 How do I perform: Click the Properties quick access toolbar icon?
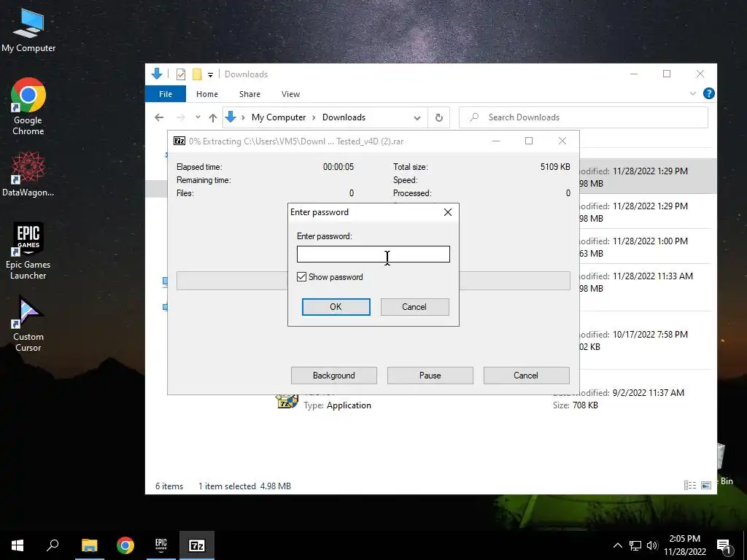pos(181,74)
